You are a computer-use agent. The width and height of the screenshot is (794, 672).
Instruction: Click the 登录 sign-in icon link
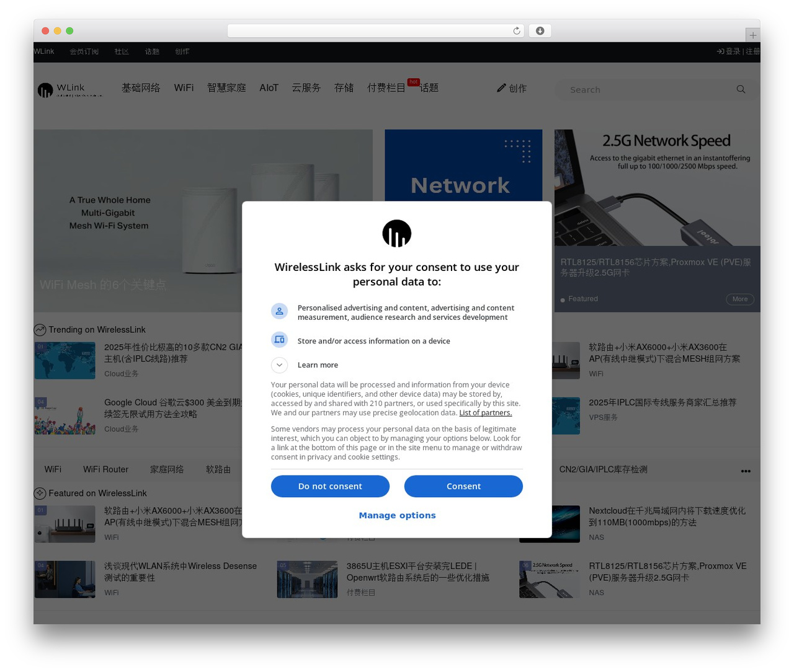point(729,51)
